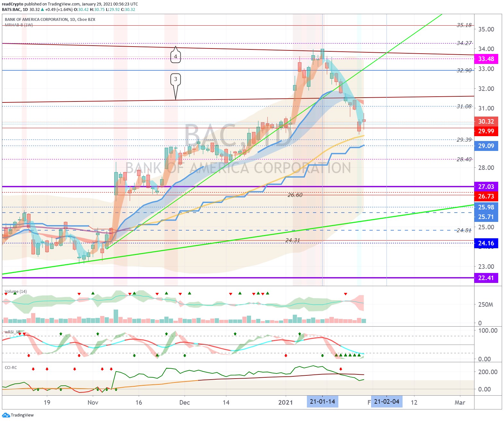
Task: Click the MRHAB-B (1W) indicator label
Action: pos(19,25)
